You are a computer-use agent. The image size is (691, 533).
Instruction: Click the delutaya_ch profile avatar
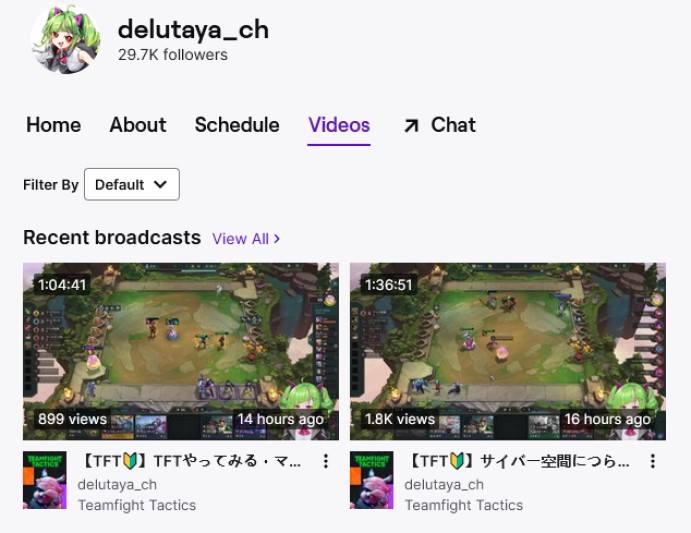pyautogui.click(x=66, y=40)
